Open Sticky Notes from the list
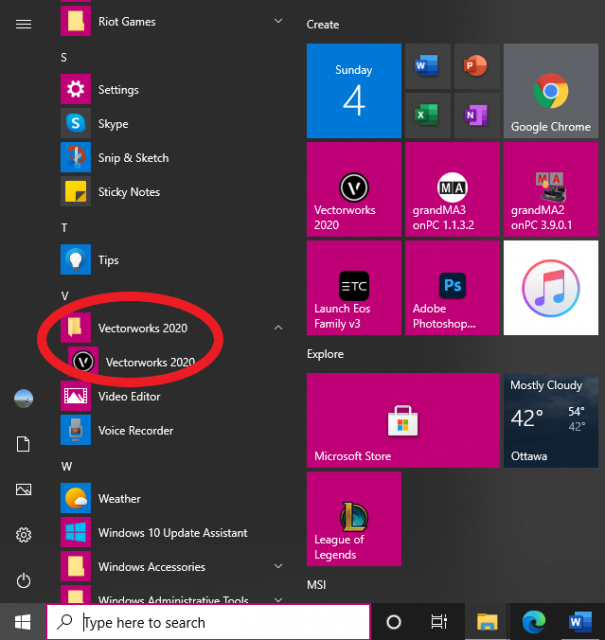The image size is (605, 640). 128,192
